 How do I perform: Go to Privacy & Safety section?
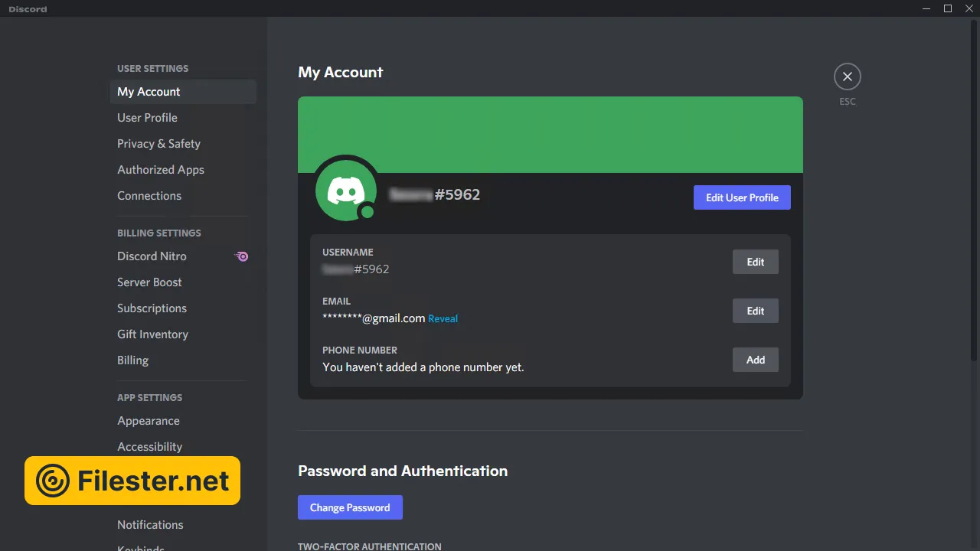pos(158,144)
